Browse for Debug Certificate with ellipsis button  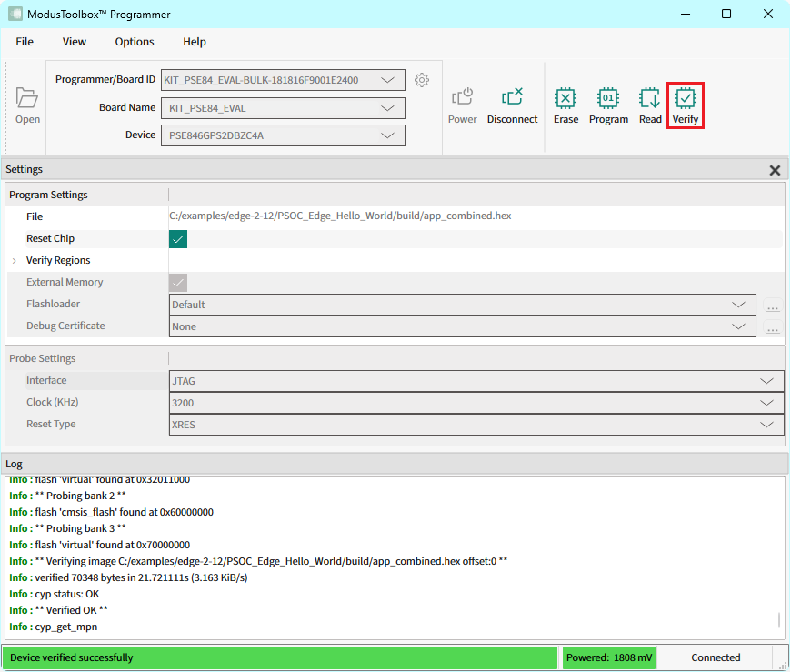pos(773,327)
